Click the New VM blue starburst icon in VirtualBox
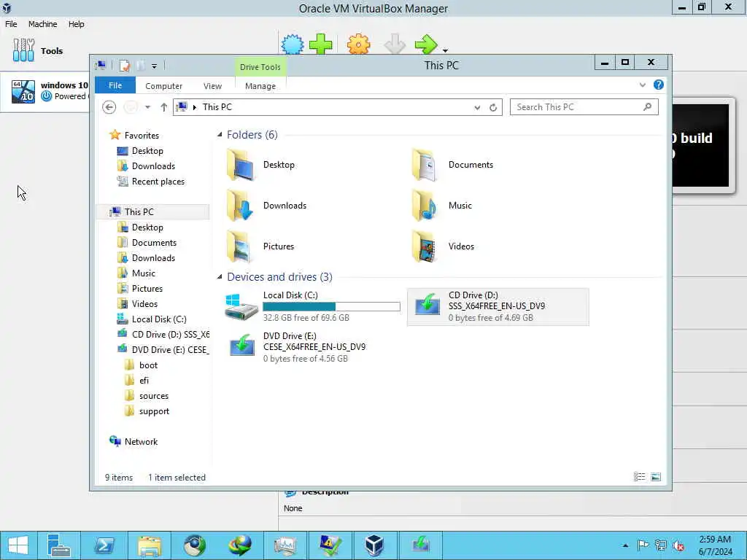This screenshot has width=747, height=560. coord(292,44)
